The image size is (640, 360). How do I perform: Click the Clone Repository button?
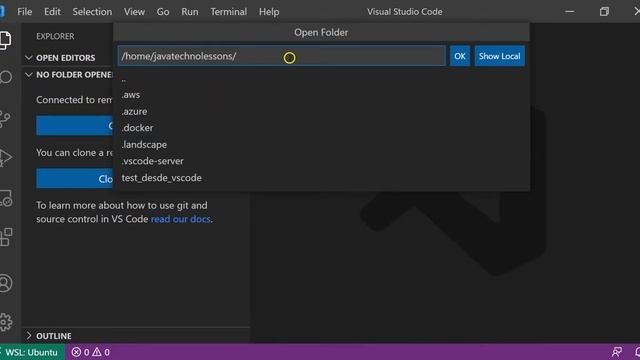(x=74, y=178)
